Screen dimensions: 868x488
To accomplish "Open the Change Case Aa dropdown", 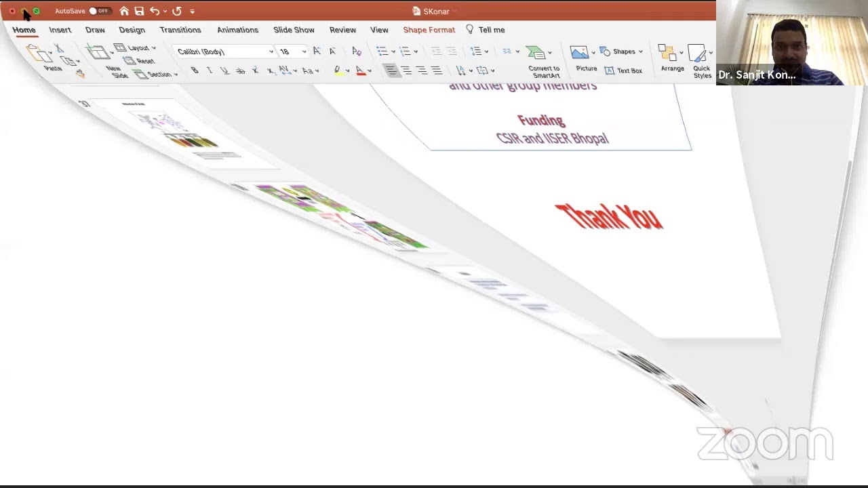I will click(310, 70).
